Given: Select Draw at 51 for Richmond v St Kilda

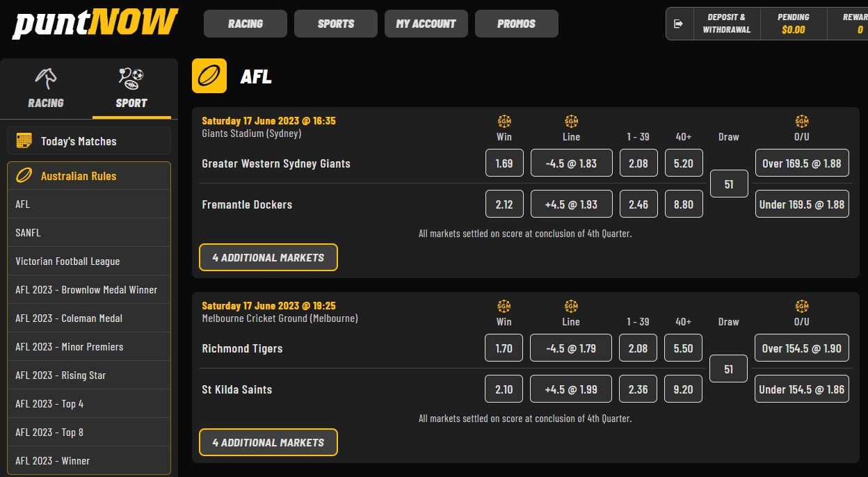Looking at the screenshot, I should click(x=729, y=369).
